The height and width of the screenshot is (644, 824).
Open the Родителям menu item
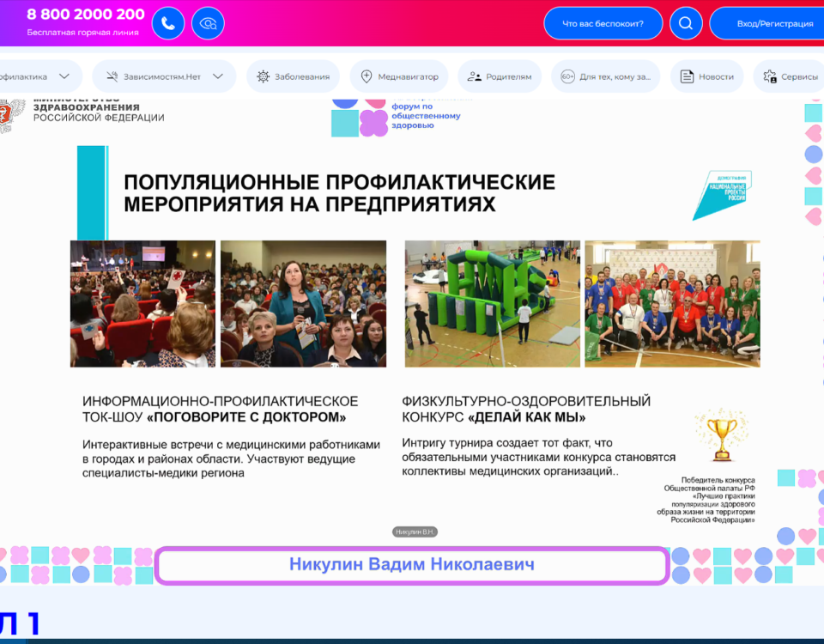tap(500, 76)
